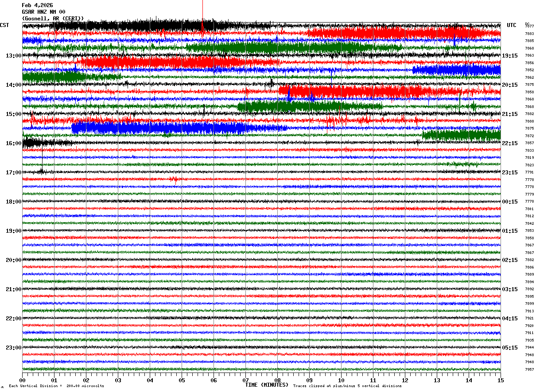Select the 15:00 CST row label
Viewport: 536px width, 392px height.
(x=14, y=114)
